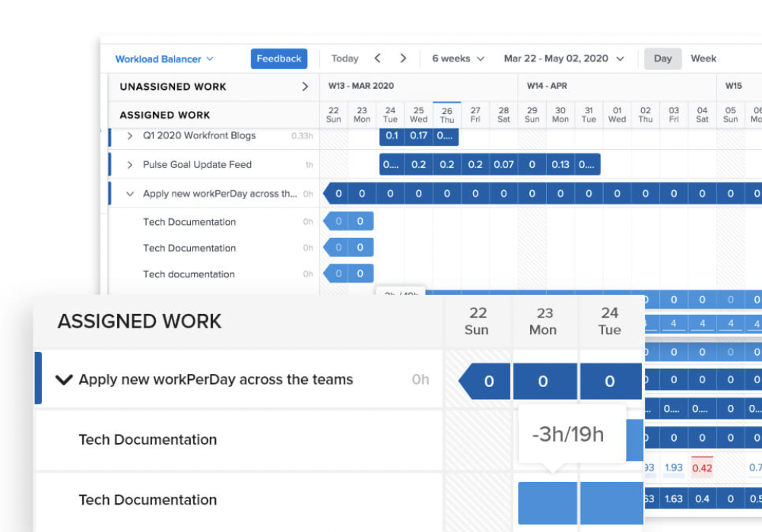Open the Workload Balancer dropdown
Viewport: 762px width, 532px height.
pos(164,59)
